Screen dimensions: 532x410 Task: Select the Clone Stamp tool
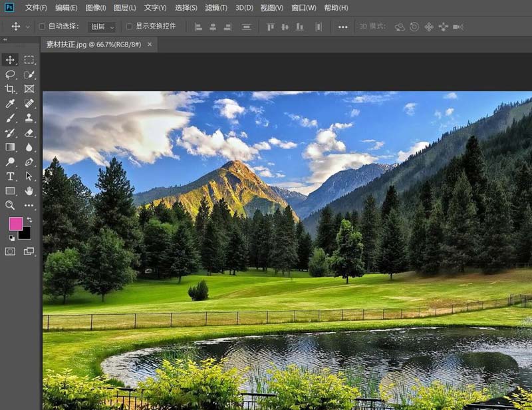[29, 118]
